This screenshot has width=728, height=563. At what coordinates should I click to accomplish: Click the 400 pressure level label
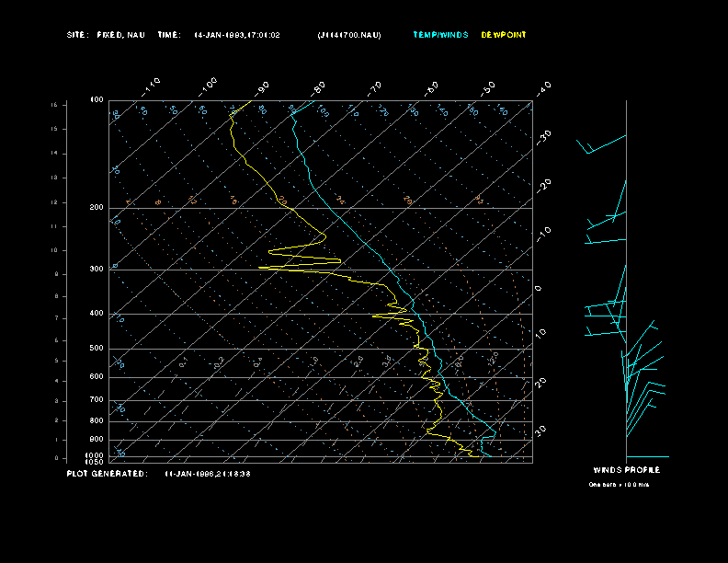97,313
